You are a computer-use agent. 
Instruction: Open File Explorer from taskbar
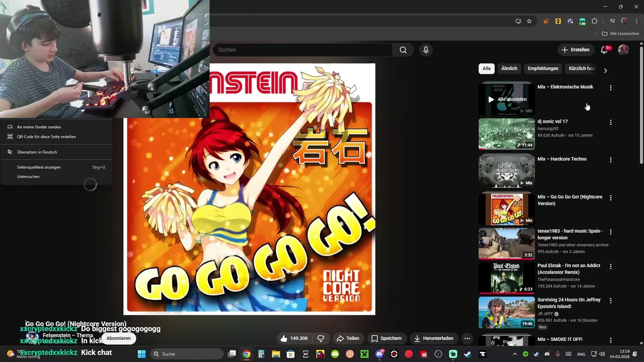276,354
